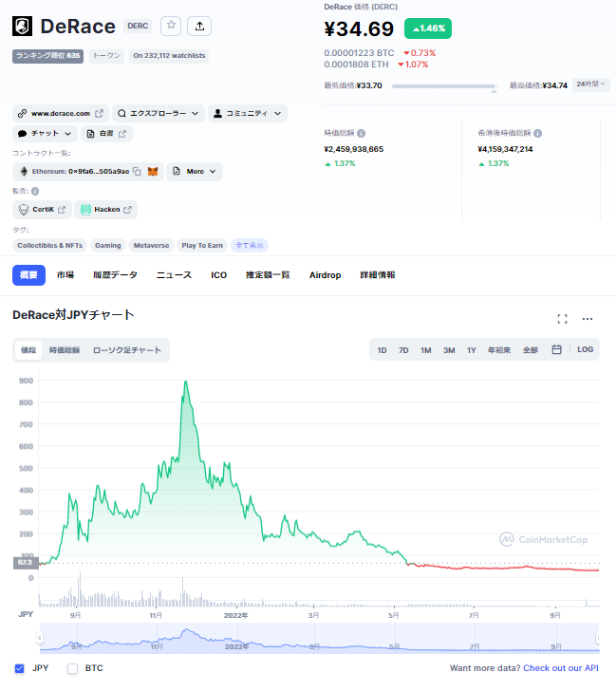The width and height of the screenshot is (616, 691).
Task: Set chart range to 3M
Action: (449, 350)
